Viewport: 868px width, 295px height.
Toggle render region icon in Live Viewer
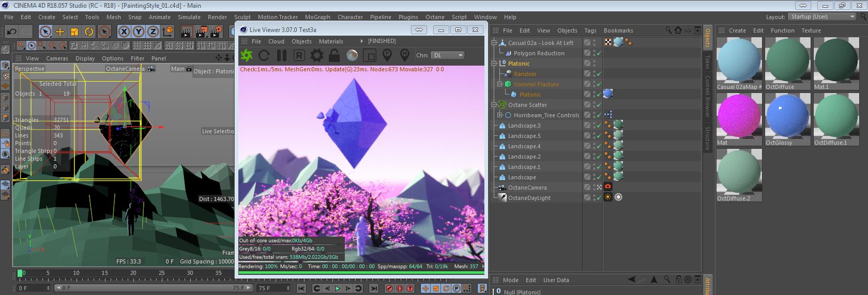click(370, 55)
